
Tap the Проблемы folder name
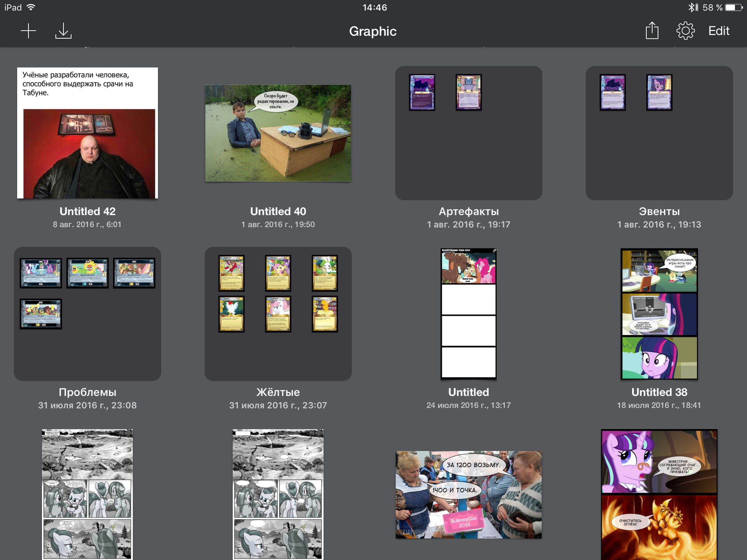click(x=88, y=392)
